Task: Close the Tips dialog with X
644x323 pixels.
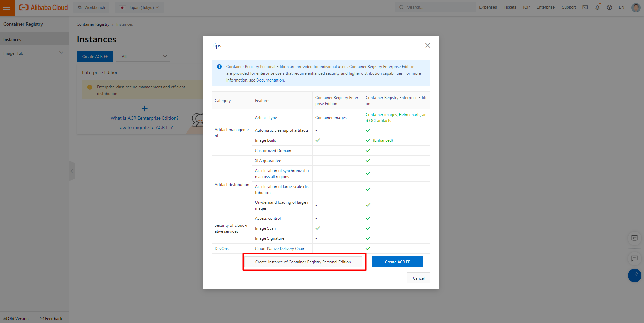Action: coord(427,45)
